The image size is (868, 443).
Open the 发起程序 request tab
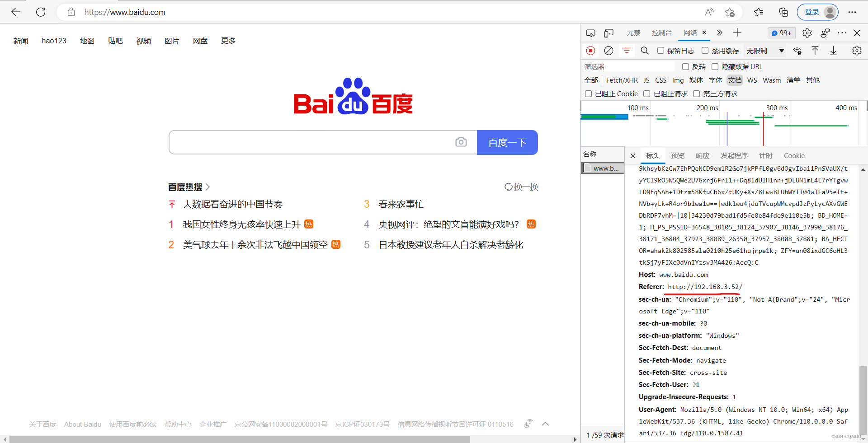pos(734,156)
